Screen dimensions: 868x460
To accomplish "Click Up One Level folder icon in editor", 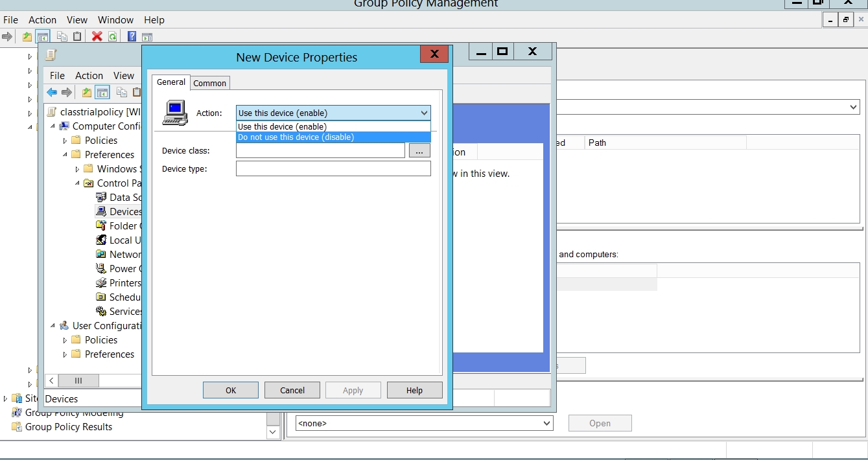I will (x=87, y=93).
